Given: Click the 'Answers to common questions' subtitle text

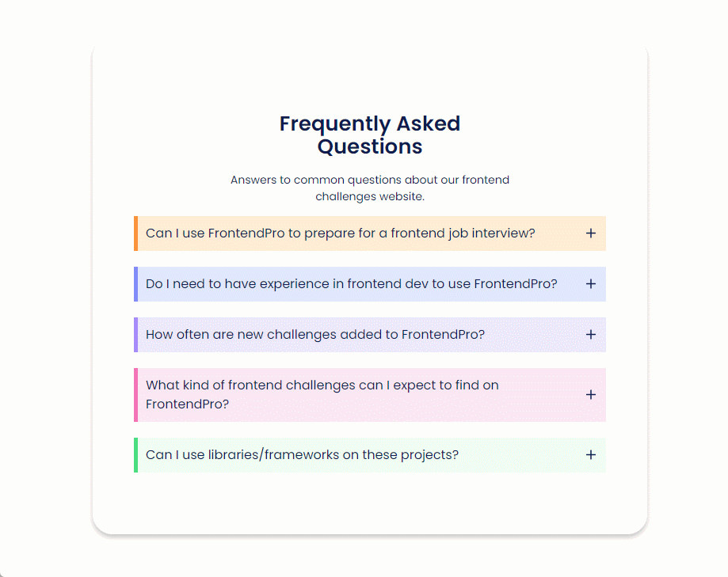Looking at the screenshot, I should tap(370, 188).
